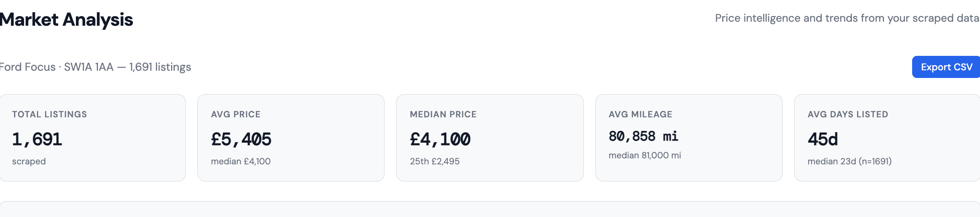Select the £5,405 average price value
This screenshot has width=980, height=217.
click(x=241, y=139)
